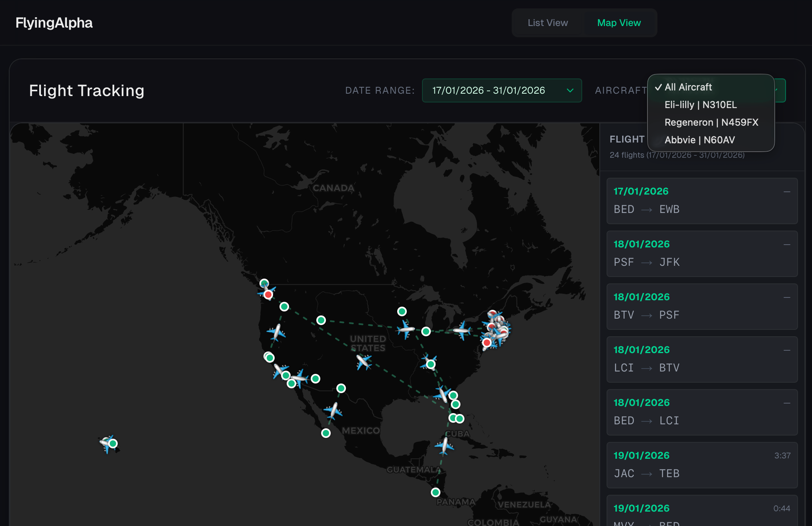Click the red marker on the east coast
The image size is (812, 526).
coord(487,343)
